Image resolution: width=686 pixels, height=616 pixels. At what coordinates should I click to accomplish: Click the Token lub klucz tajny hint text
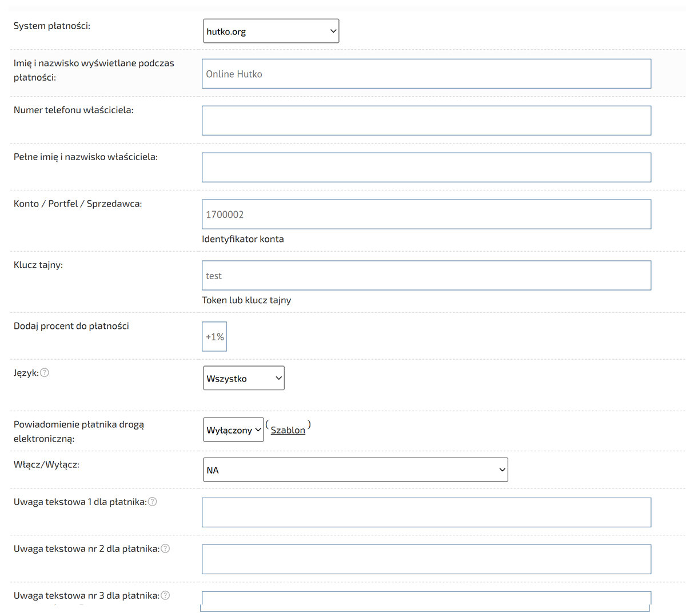[246, 300]
